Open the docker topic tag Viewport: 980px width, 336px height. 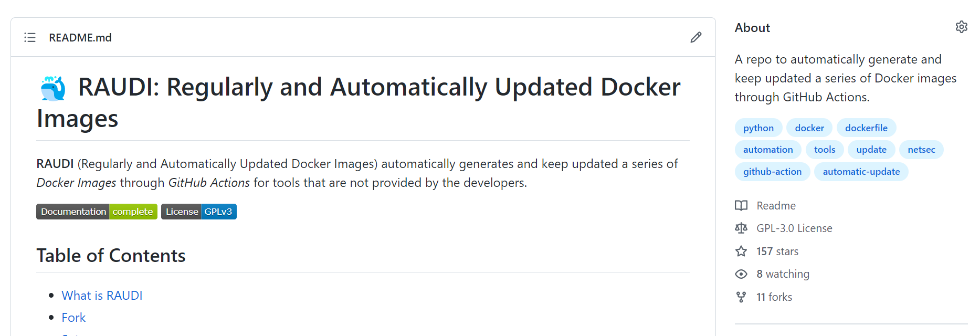tap(809, 128)
